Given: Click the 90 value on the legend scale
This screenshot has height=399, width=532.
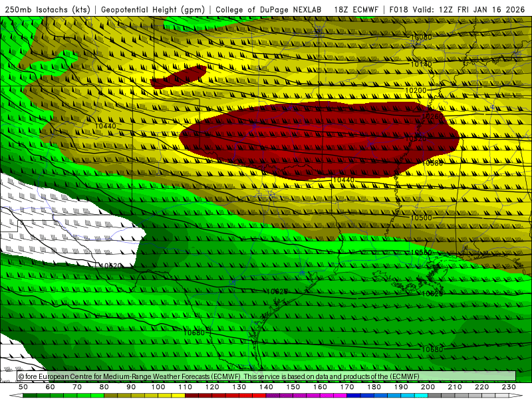Looking at the screenshot, I should click(131, 387).
